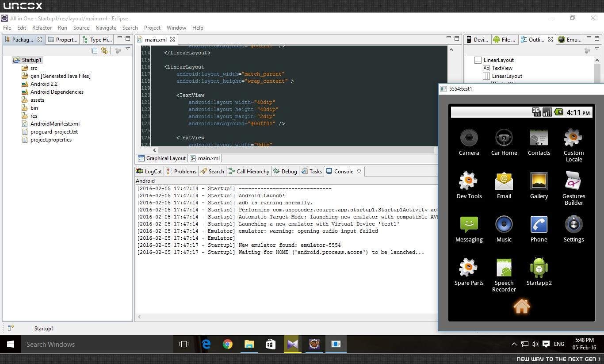
Task: Open the emulator Settings app
Action: (573, 229)
